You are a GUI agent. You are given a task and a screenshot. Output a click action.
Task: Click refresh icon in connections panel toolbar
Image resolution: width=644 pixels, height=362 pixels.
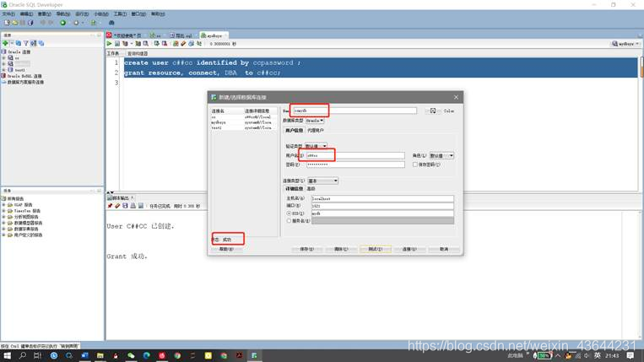[x=18, y=43]
